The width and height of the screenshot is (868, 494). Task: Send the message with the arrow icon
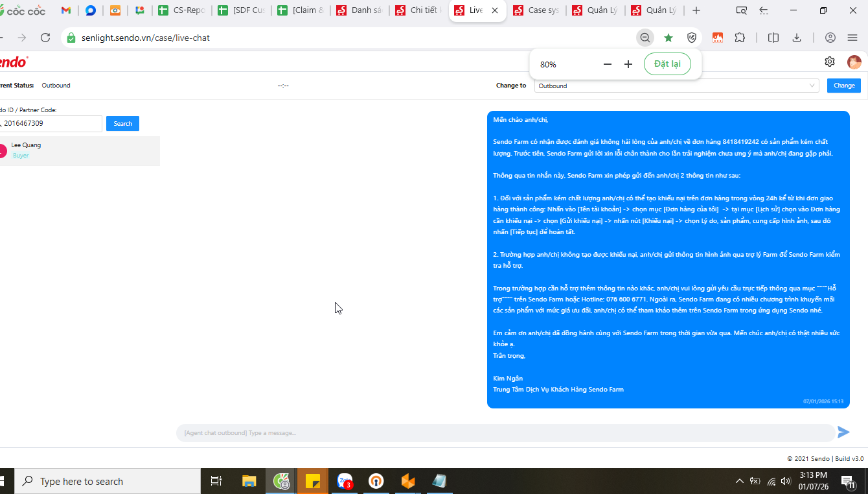point(843,432)
